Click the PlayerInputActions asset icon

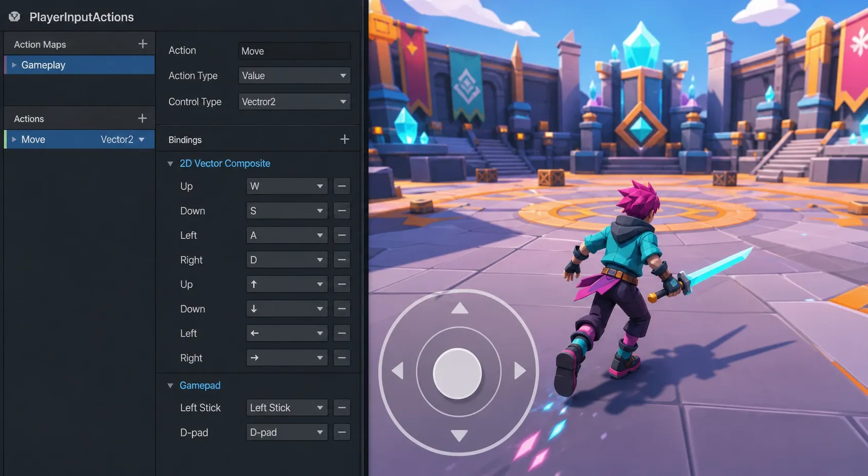click(x=14, y=16)
